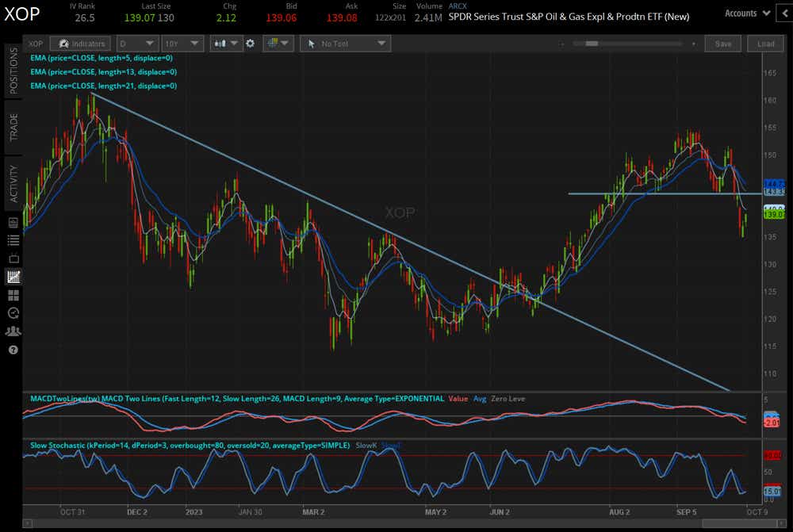Screen dimensions: 793x532
Task: Open the Indicators menu
Action: point(80,44)
